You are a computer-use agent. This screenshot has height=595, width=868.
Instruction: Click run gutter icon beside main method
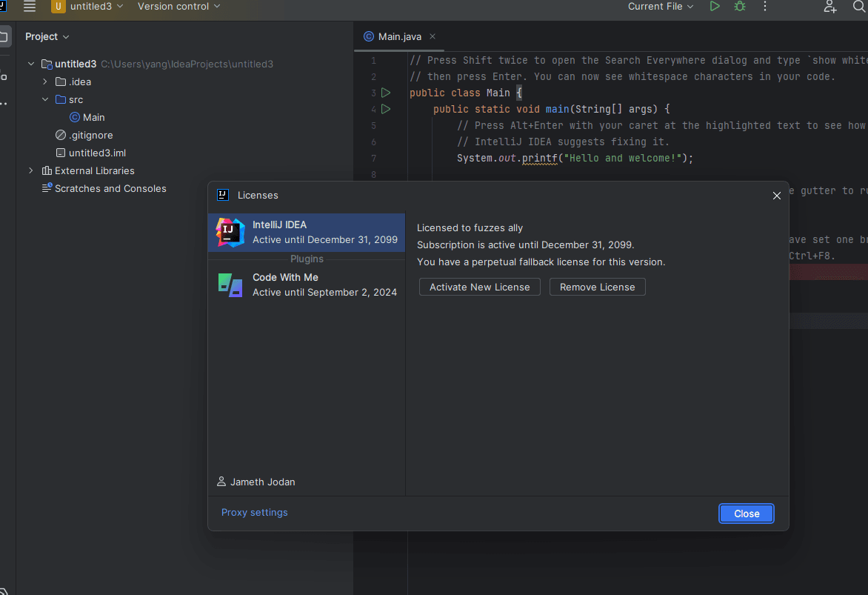(385, 109)
